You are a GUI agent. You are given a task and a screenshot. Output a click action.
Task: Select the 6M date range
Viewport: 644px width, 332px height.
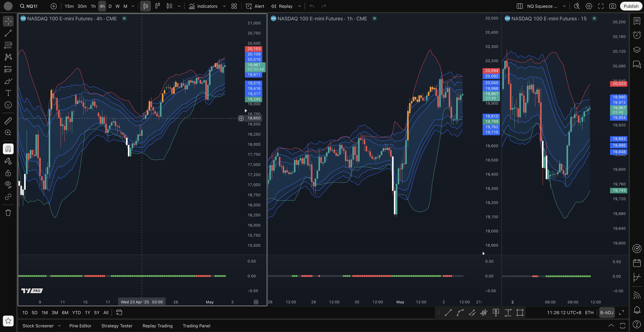click(65, 313)
